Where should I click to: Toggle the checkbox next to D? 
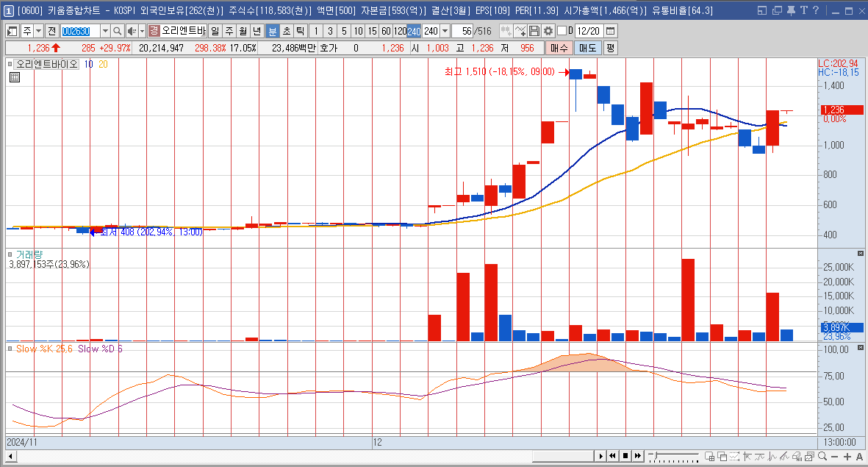point(562,31)
